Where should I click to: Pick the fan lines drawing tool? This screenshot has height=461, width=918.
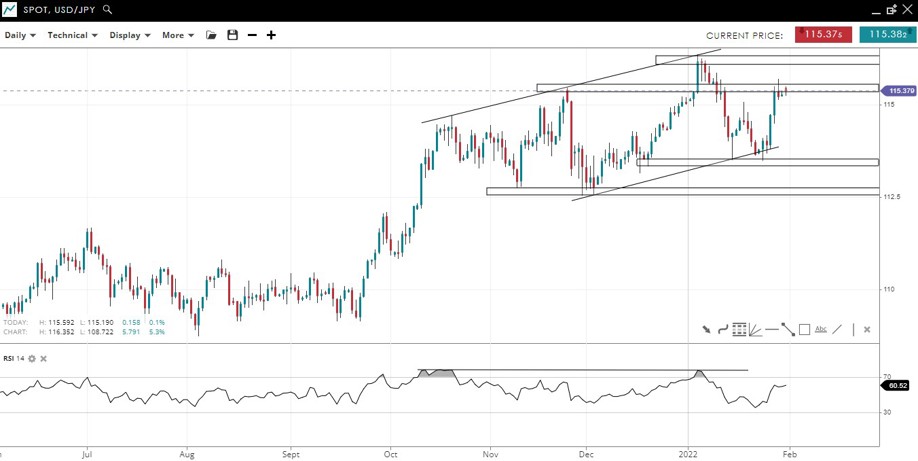point(756,329)
